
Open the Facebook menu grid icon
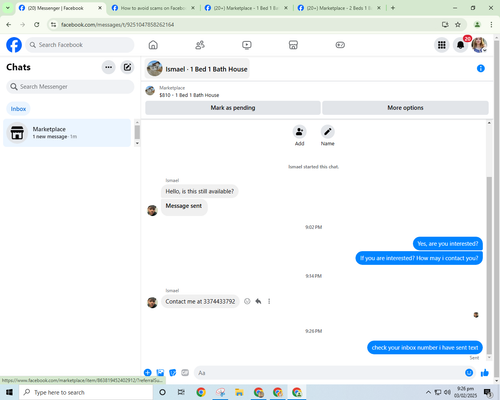click(442, 45)
